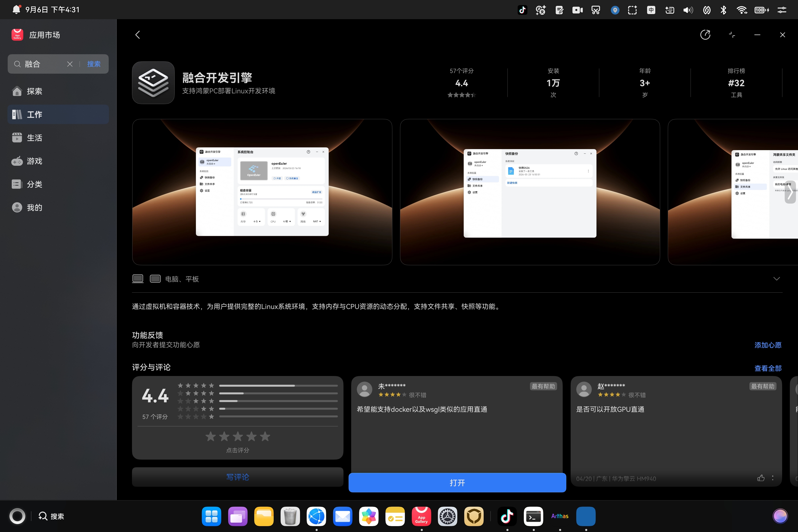Click the 57个评分 rating stat
This screenshot has height=532, width=798.
461,83
